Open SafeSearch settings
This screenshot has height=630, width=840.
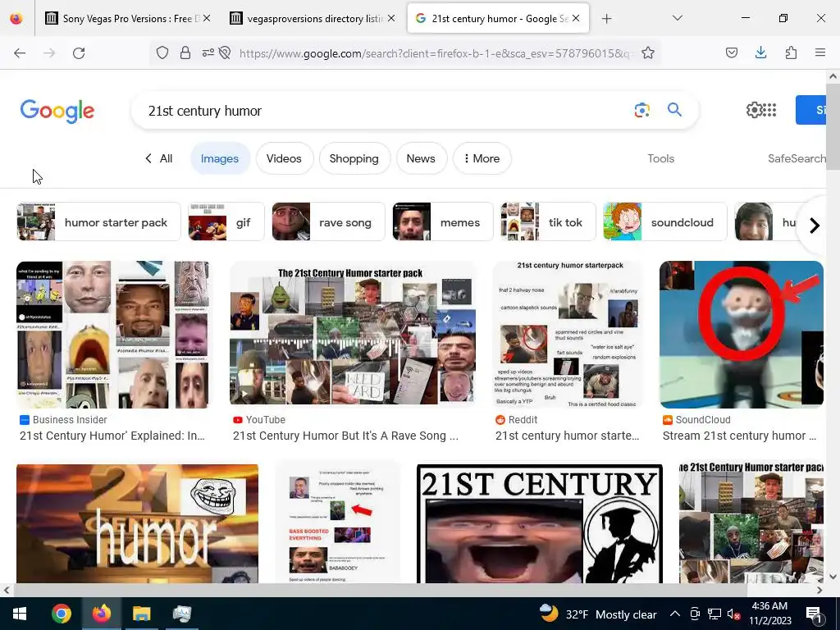pos(797,158)
